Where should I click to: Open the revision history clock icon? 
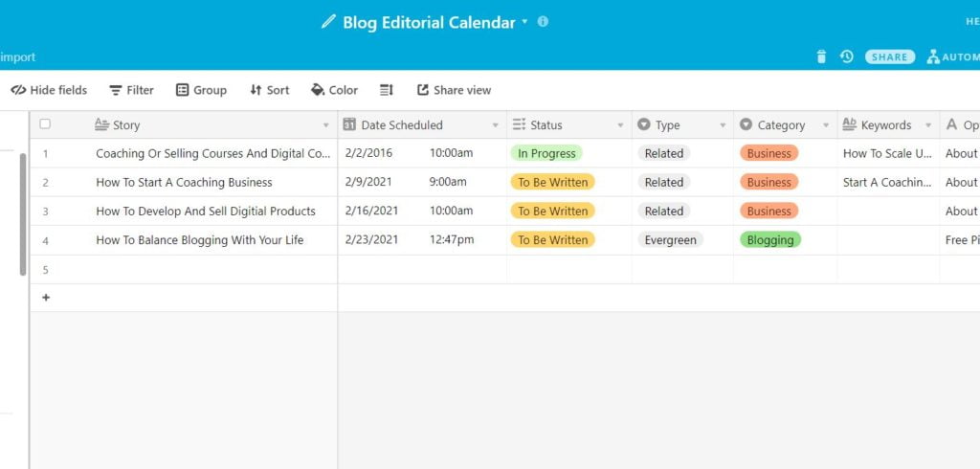[x=847, y=57]
